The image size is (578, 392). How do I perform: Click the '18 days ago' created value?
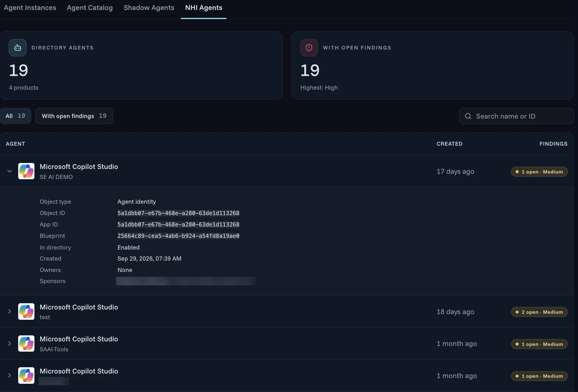[x=455, y=312]
